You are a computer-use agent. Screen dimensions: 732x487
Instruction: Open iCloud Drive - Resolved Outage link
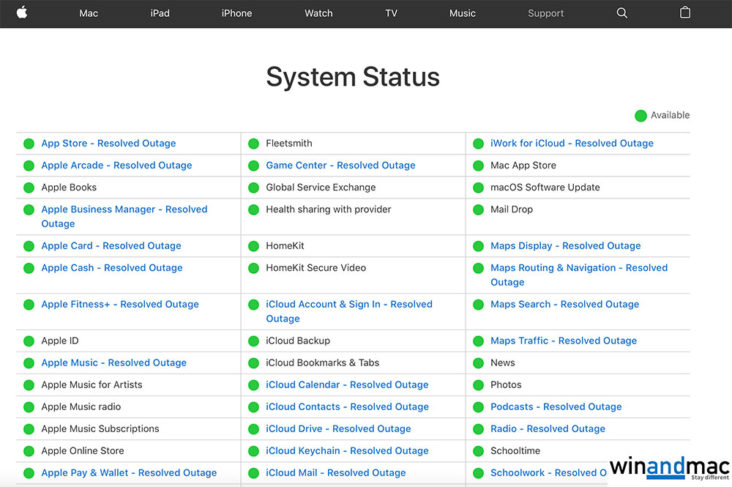pos(338,429)
